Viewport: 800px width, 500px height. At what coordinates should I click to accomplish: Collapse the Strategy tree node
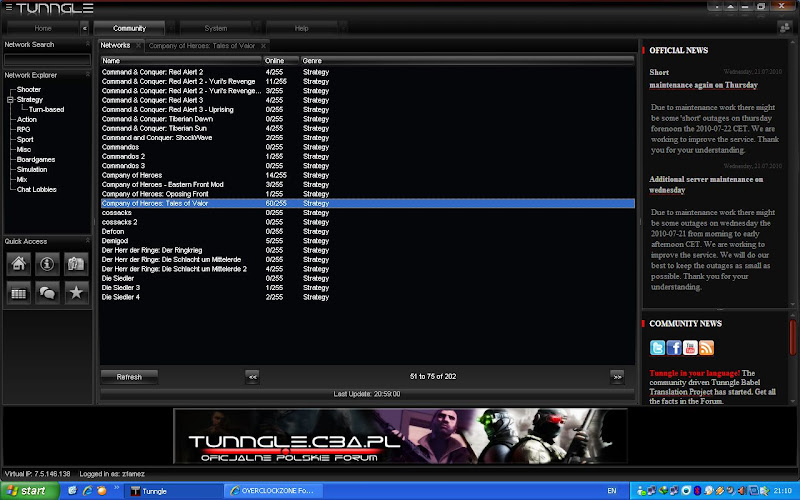(x=10, y=99)
